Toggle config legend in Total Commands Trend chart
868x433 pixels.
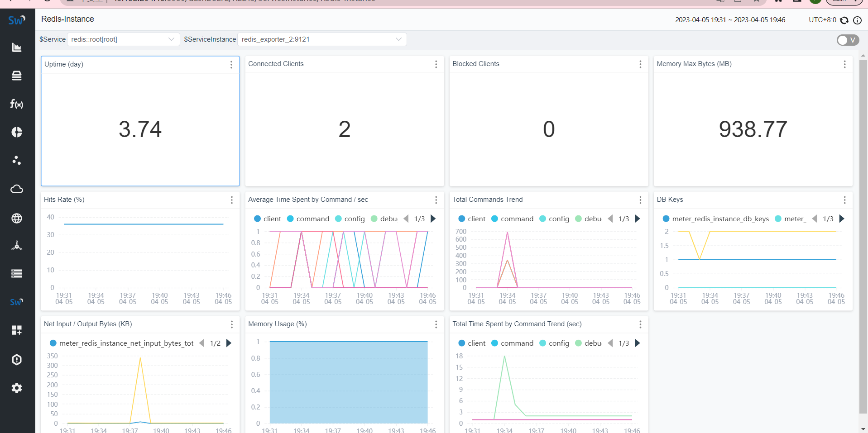tap(554, 219)
